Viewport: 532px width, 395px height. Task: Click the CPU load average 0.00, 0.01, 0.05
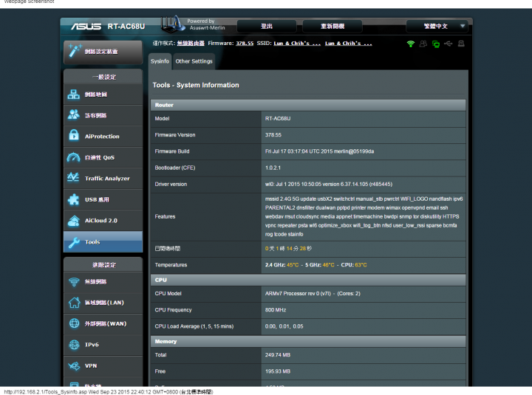tap(284, 326)
